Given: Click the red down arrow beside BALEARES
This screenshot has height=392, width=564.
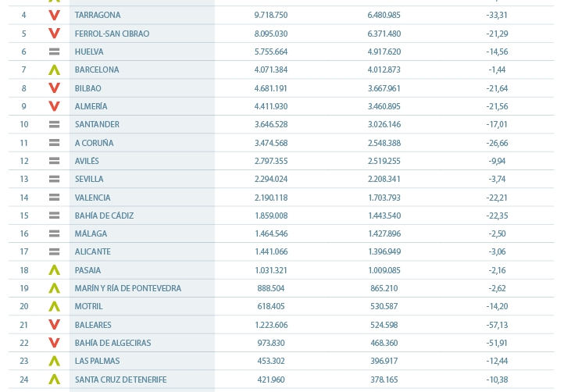Looking at the screenshot, I should (55, 325).
